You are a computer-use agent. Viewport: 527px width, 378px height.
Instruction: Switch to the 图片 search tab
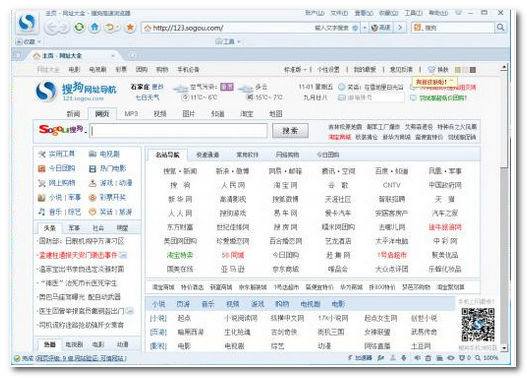tap(189, 114)
